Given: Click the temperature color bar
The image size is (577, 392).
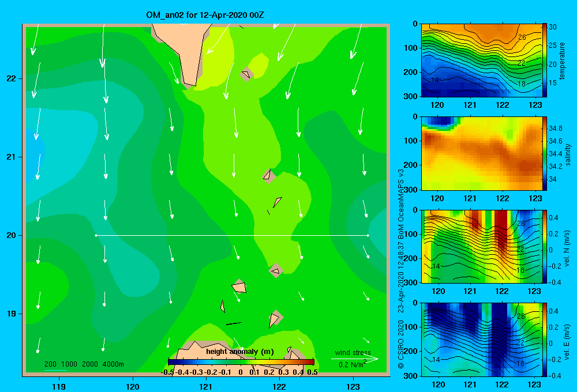Looking at the screenshot, I should click(x=545, y=61).
